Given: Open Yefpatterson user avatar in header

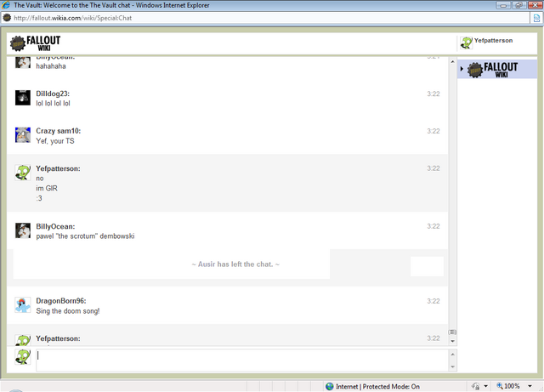Looking at the screenshot, I should coord(466,43).
